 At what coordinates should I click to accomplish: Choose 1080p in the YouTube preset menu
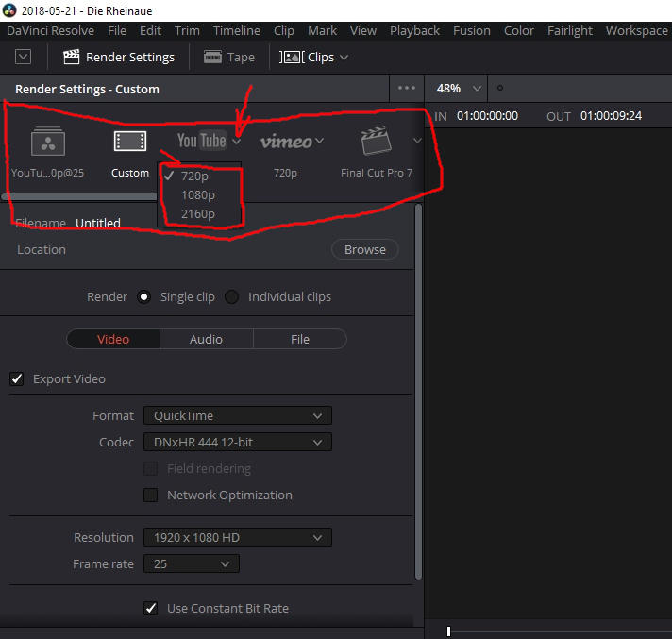point(200,195)
